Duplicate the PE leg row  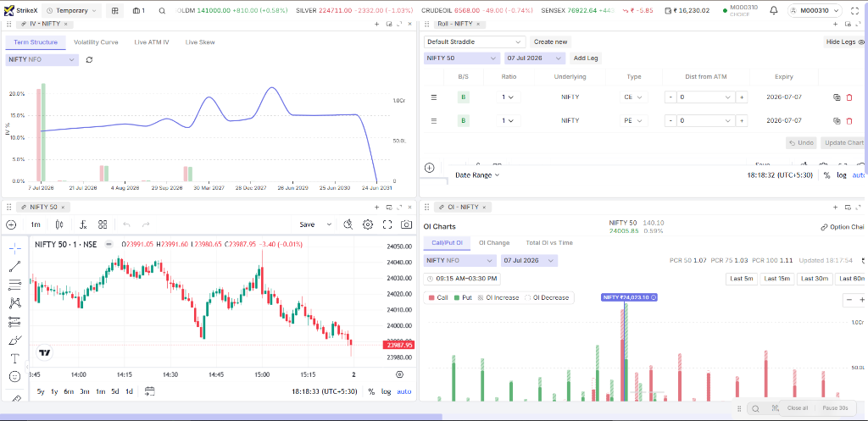(837, 120)
